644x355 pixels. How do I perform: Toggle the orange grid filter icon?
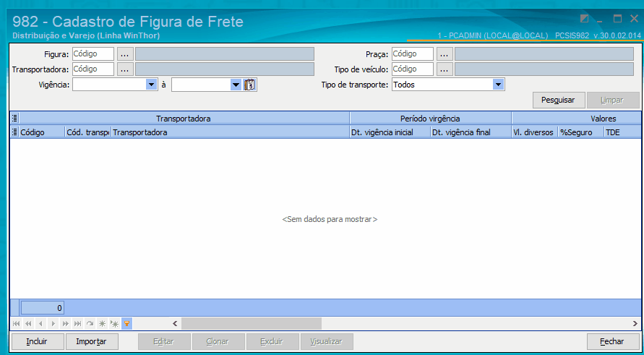tap(127, 324)
